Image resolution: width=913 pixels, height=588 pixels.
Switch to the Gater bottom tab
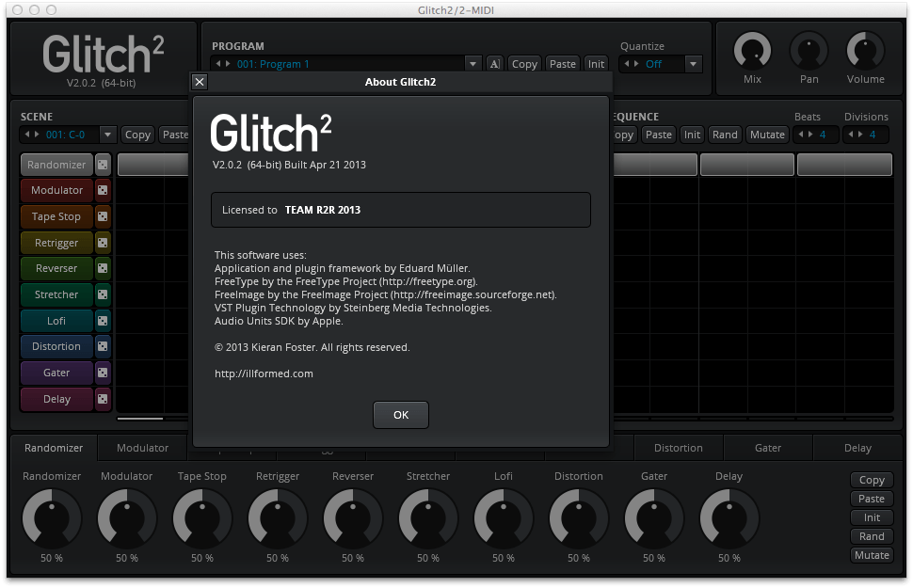(768, 448)
